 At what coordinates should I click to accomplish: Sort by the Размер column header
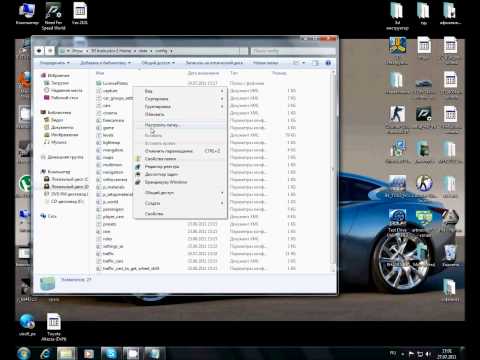279,73
